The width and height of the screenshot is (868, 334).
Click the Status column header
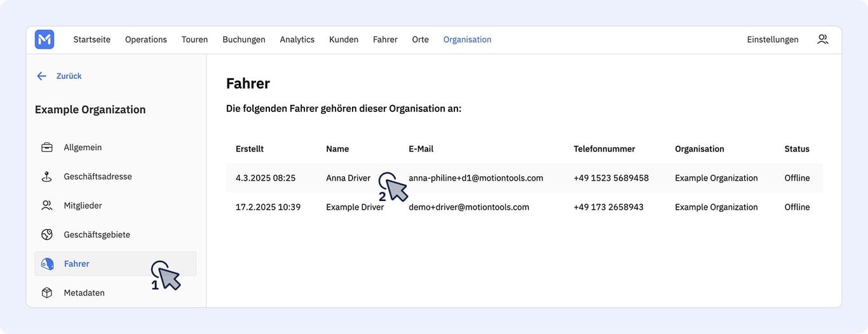tap(797, 149)
